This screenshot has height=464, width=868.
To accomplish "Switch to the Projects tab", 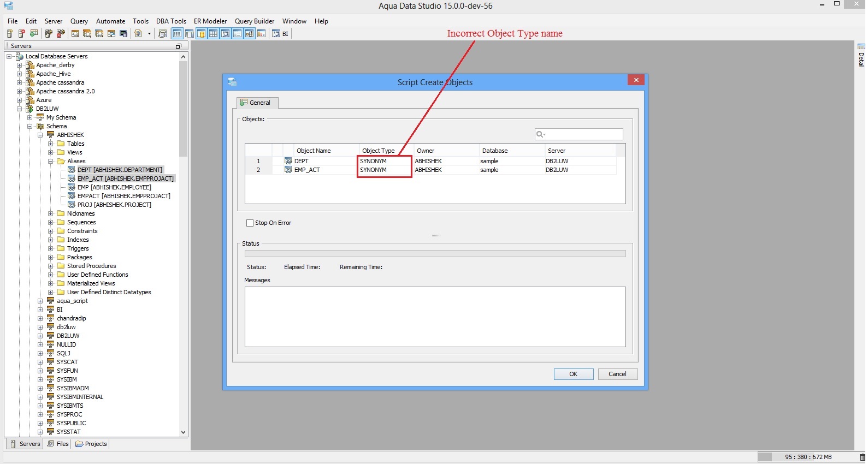I will pyautogui.click(x=91, y=444).
